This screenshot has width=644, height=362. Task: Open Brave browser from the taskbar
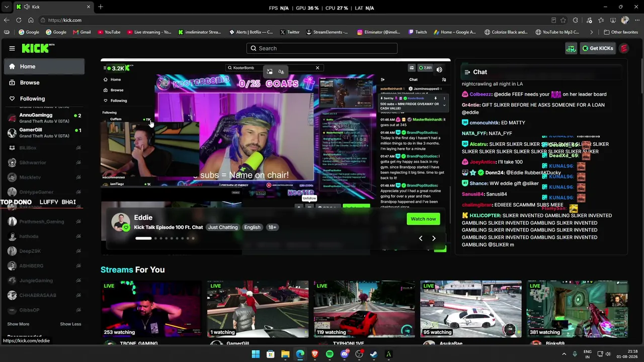click(315, 354)
